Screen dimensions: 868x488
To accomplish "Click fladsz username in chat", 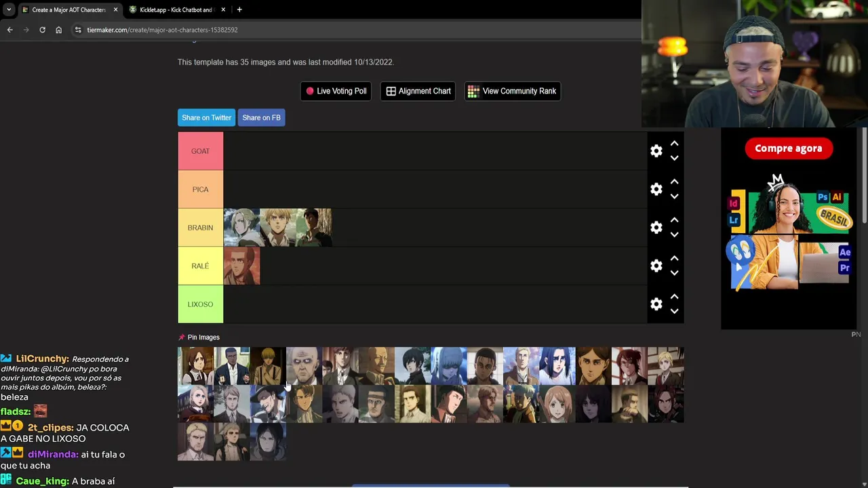I will tap(15, 411).
